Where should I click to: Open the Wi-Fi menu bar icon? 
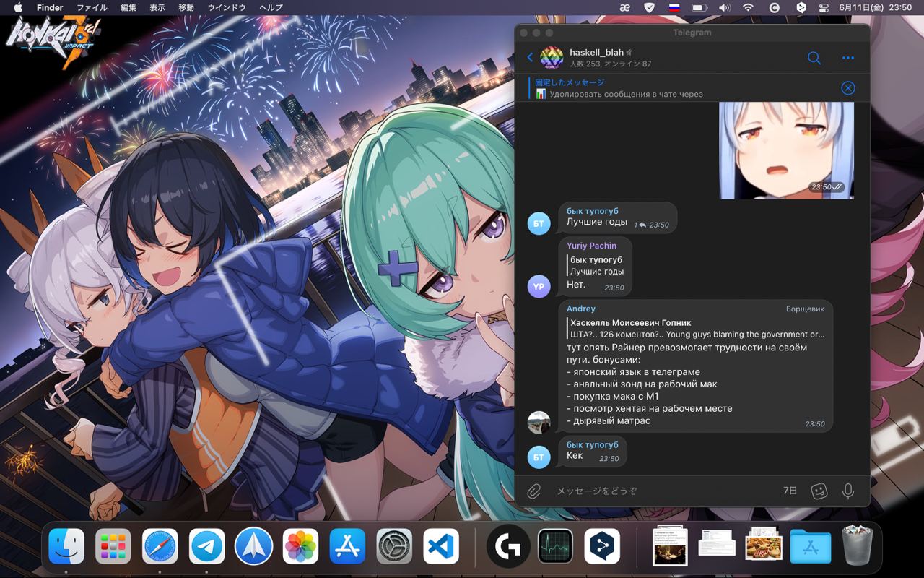(749, 7)
